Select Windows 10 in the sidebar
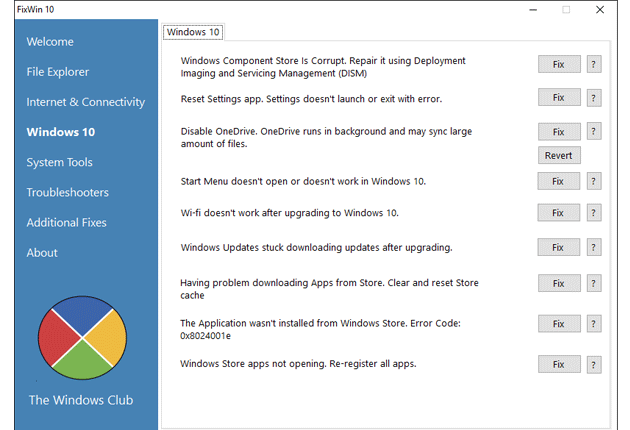The width and height of the screenshot is (630, 430). (x=61, y=132)
